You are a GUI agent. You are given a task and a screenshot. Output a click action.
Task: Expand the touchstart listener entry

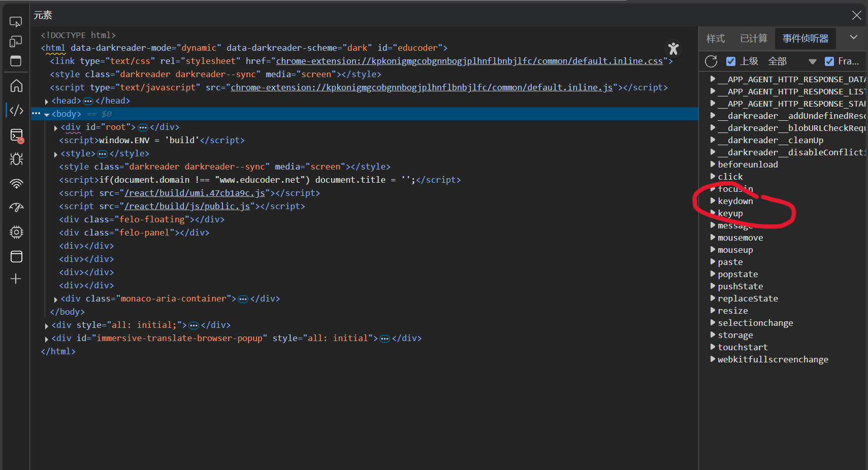(x=713, y=347)
